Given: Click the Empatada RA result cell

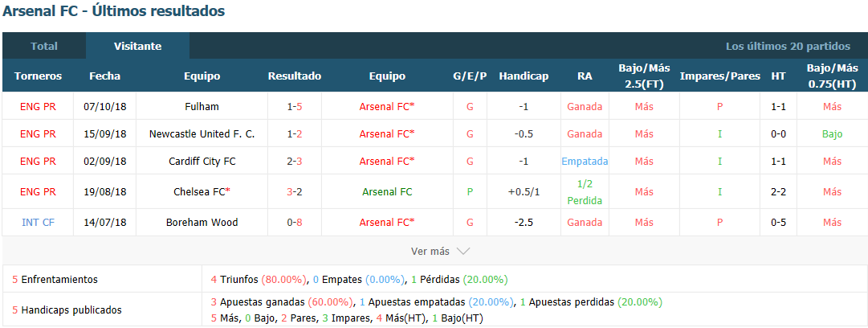Looking at the screenshot, I should 585,162.
